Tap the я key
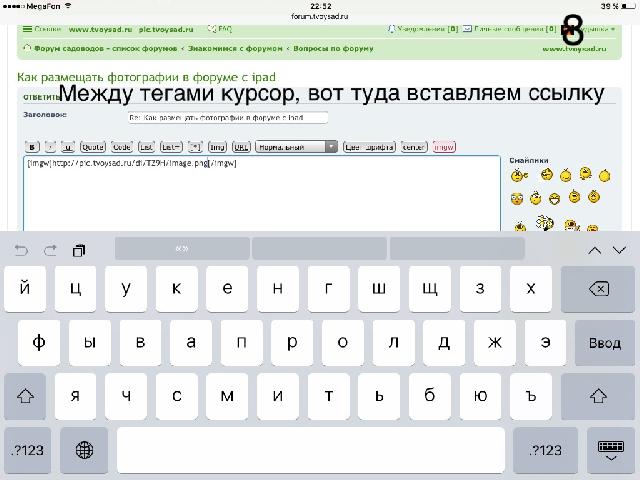The width and height of the screenshot is (640, 480). pyautogui.click(x=76, y=396)
